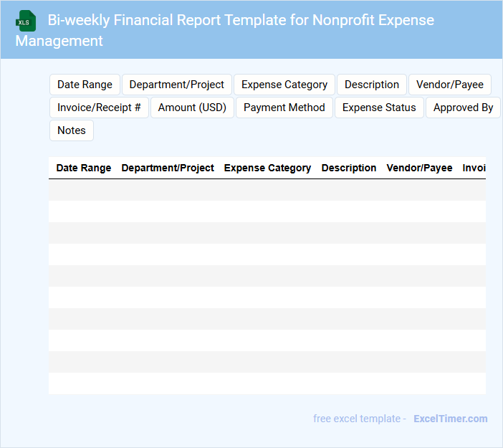Click the Expense Status tag
This screenshot has width=503, height=448.
[x=379, y=108]
